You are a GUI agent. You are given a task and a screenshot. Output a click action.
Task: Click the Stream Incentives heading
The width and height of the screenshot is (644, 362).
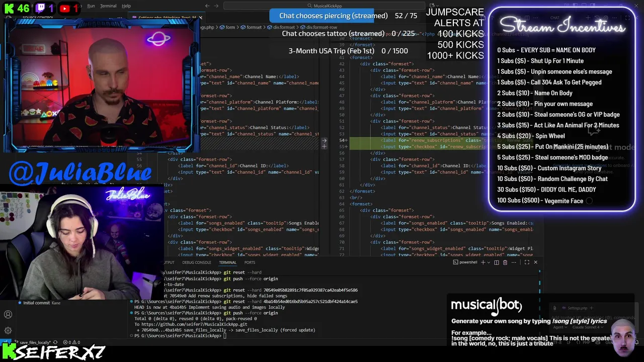coord(562,26)
